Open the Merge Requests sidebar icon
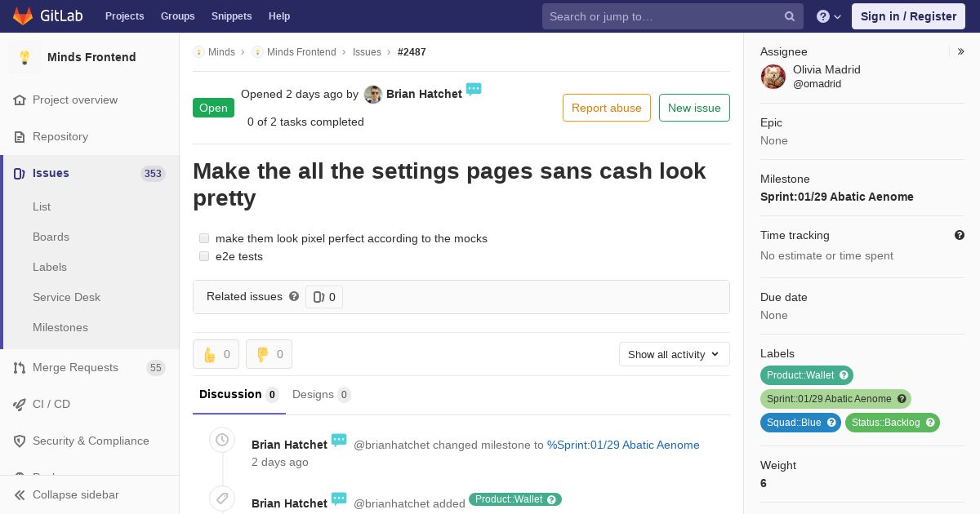This screenshot has height=514, width=980. [20, 367]
